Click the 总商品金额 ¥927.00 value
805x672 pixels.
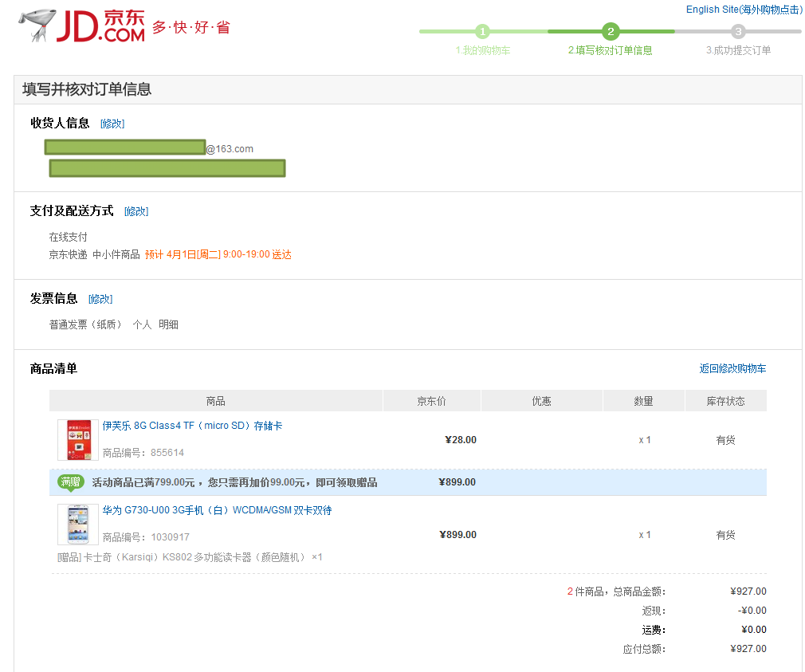point(748,591)
